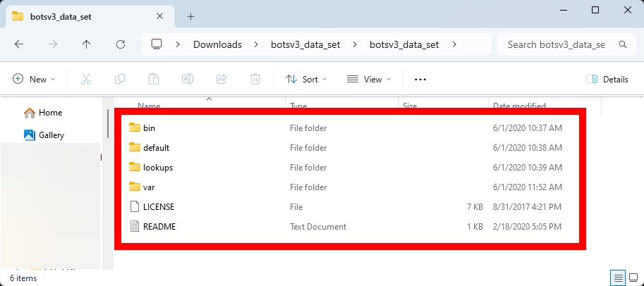Navigate up one folder level
The height and width of the screenshot is (286, 644).
(86, 44)
